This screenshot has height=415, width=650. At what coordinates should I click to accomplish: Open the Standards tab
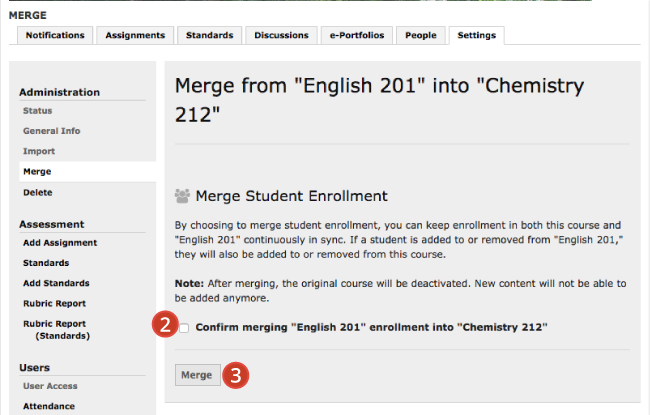[x=209, y=35]
